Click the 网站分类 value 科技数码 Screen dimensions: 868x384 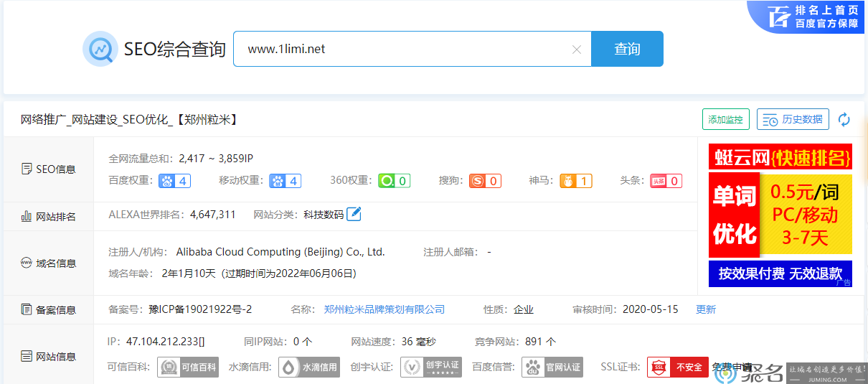324,215
